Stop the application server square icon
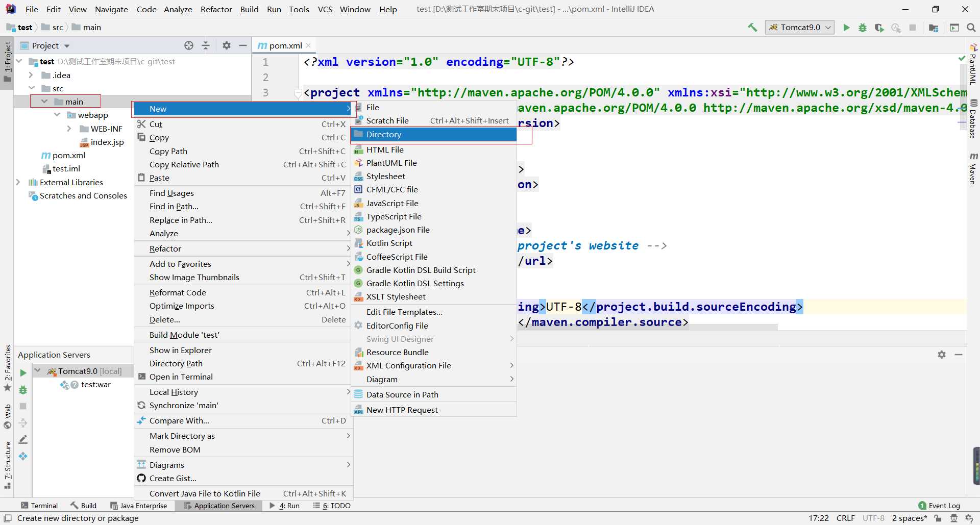Viewport: 980px width, 525px height. coord(23,406)
